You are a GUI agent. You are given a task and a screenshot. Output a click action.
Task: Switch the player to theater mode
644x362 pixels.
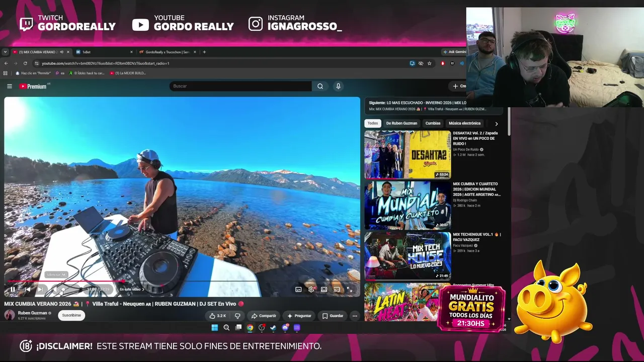[324, 289]
